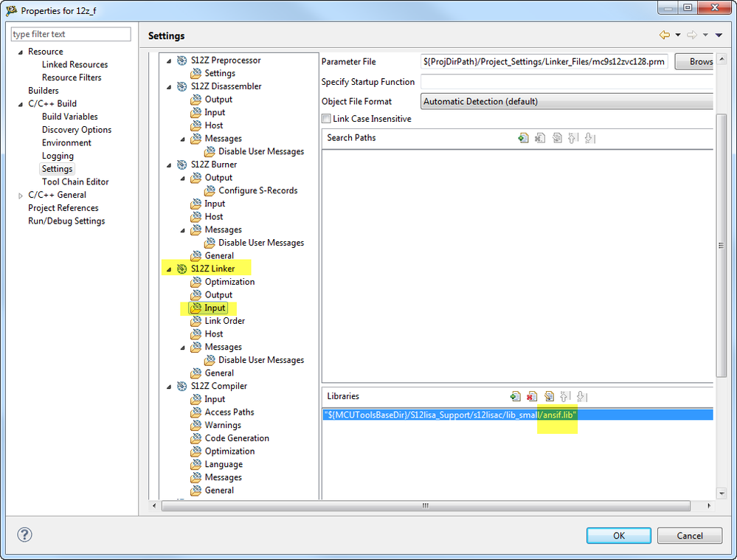The width and height of the screenshot is (737, 560).
Task: Move Search Paths entry up icon
Action: (572, 138)
